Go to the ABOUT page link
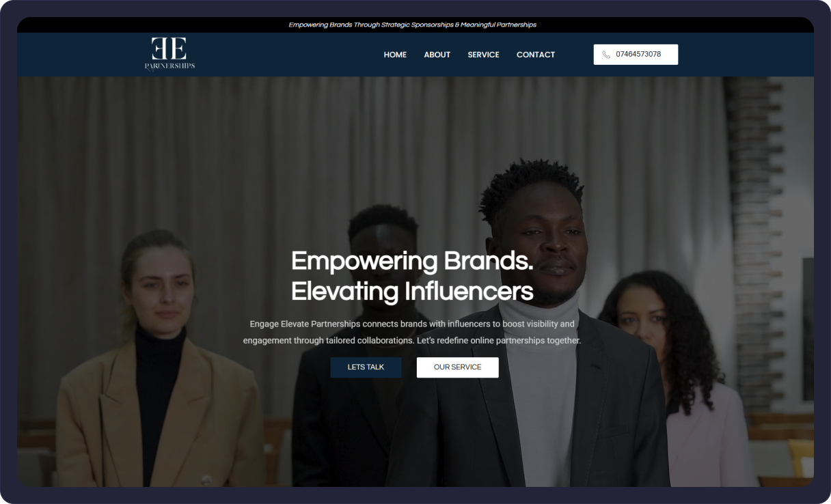Screen dimensions: 831x504 (x=437, y=55)
